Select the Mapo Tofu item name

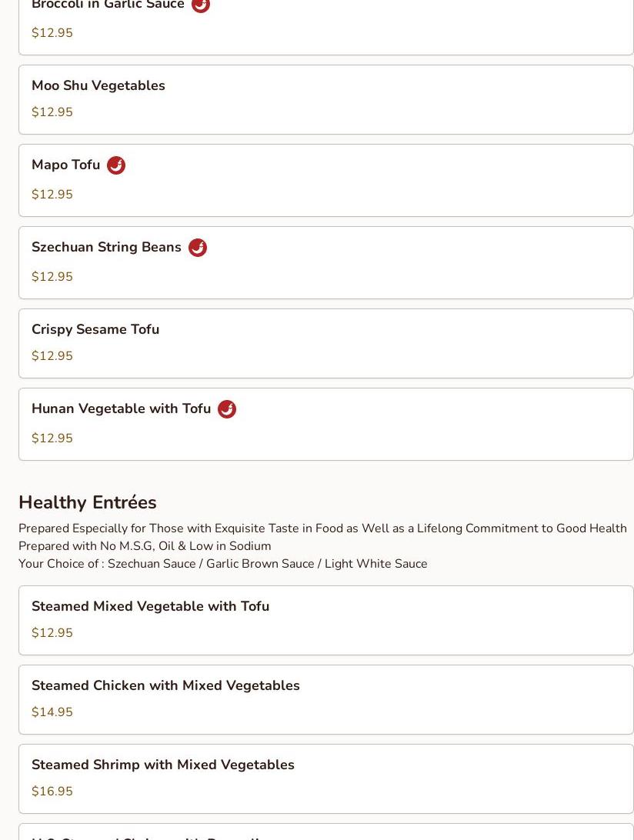[66, 165]
